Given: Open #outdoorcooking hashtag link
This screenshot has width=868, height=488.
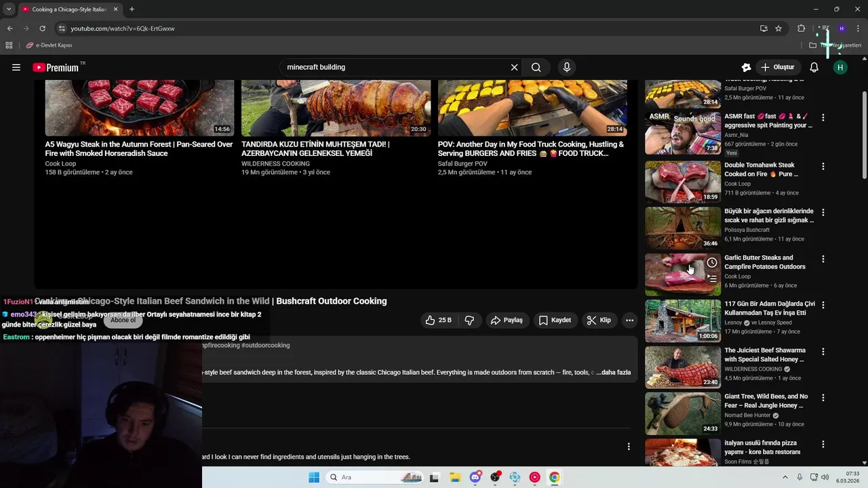Looking at the screenshot, I should [266, 345].
